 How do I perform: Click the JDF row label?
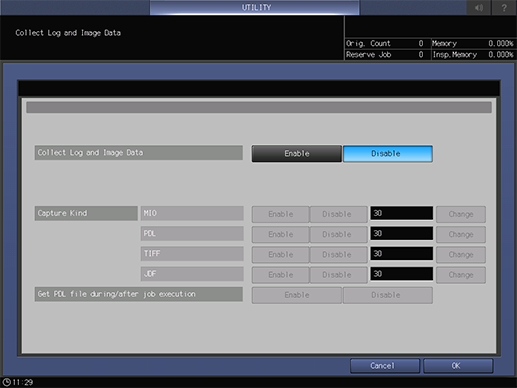click(192, 274)
